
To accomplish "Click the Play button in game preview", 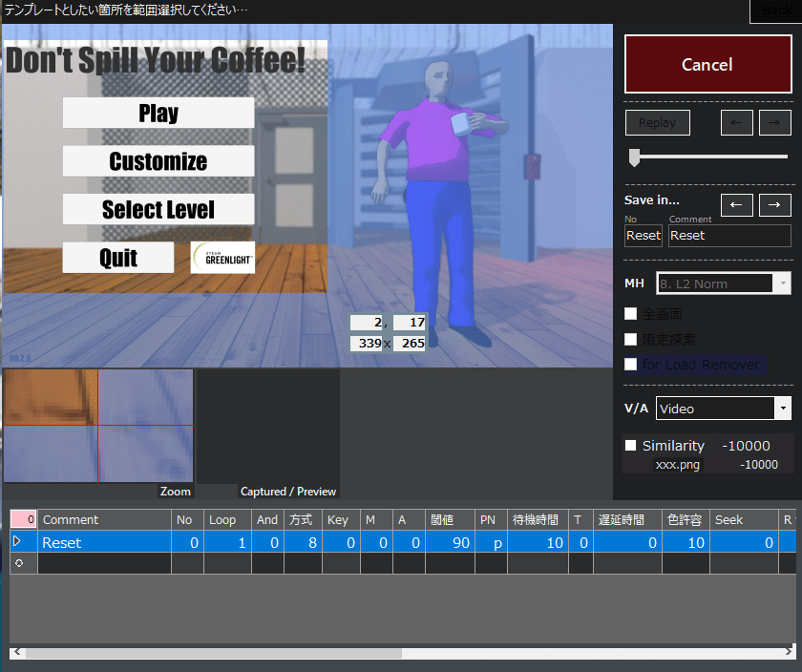I will point(158,113).
